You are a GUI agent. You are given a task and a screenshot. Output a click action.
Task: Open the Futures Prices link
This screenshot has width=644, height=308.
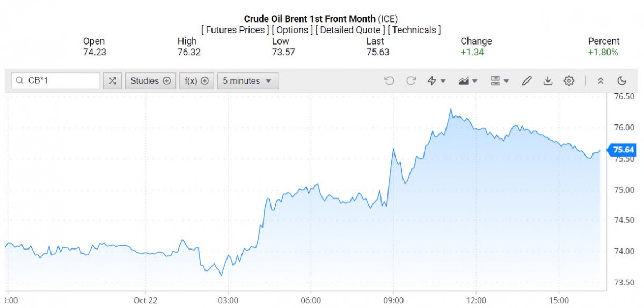tap(235, 30)
